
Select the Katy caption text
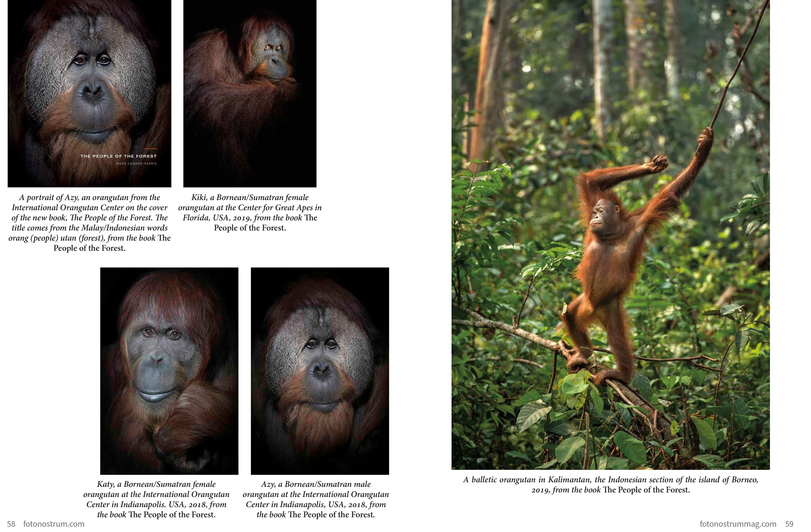156,499
